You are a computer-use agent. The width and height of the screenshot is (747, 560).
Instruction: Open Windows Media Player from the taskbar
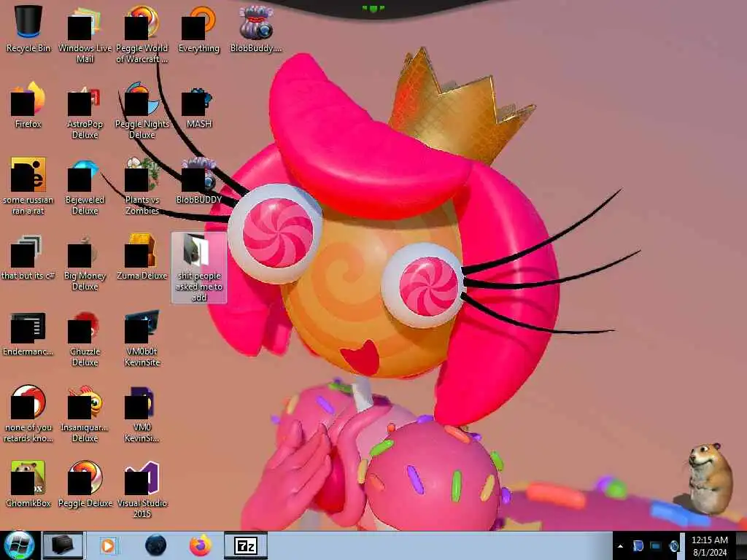coord(108,545)
